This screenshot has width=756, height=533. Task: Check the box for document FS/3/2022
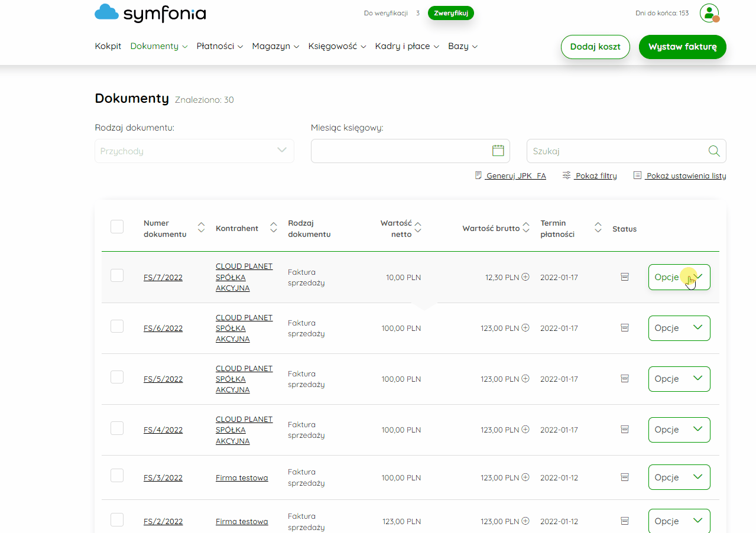(117, 475)
